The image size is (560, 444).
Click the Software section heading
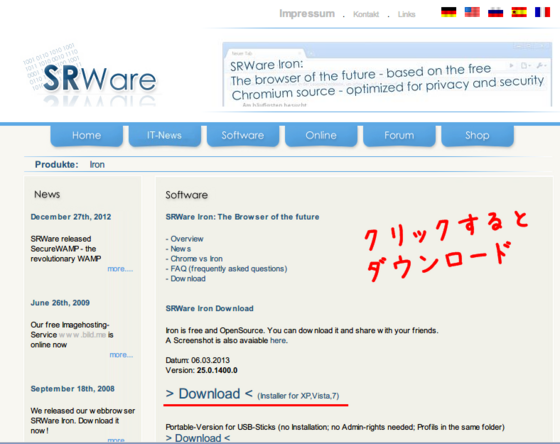[x=186, y=195]
